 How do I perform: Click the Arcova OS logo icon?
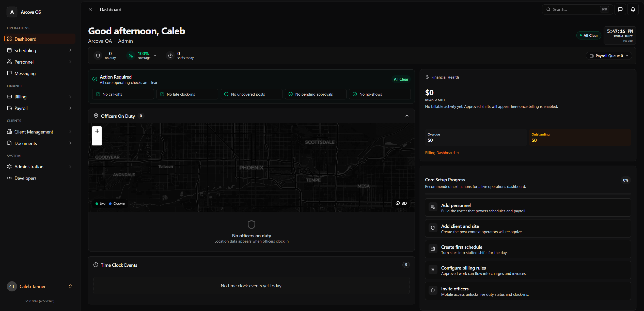pos(12,12)
